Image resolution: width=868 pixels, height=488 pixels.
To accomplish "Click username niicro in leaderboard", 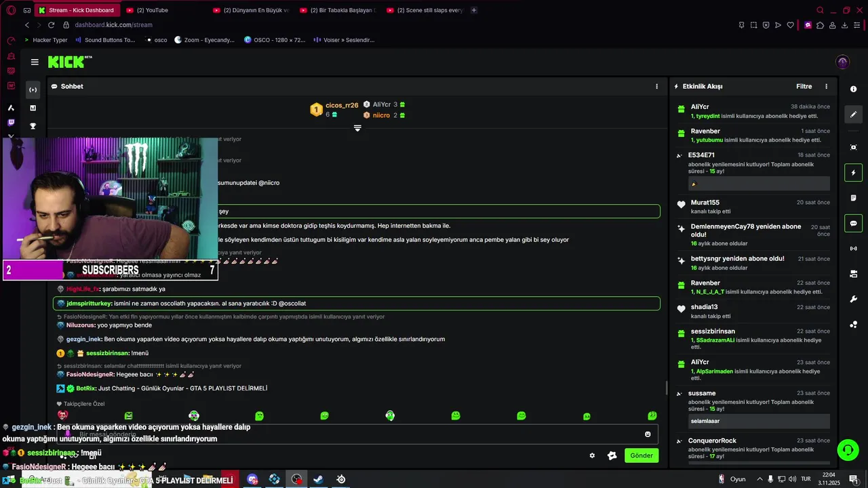I will [x=381, y=115].
